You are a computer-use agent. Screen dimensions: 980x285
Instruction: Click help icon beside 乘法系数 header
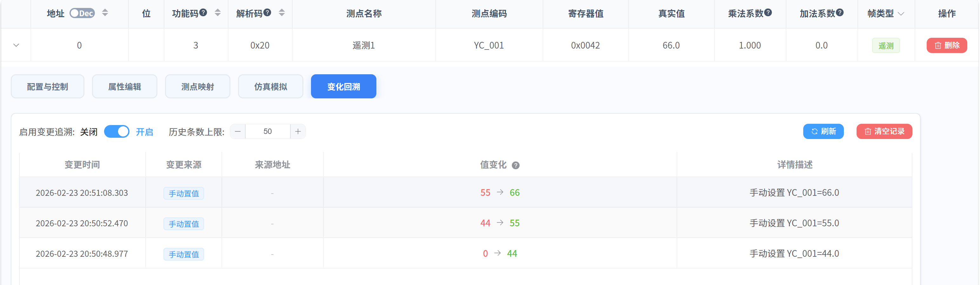click(768, 13)
